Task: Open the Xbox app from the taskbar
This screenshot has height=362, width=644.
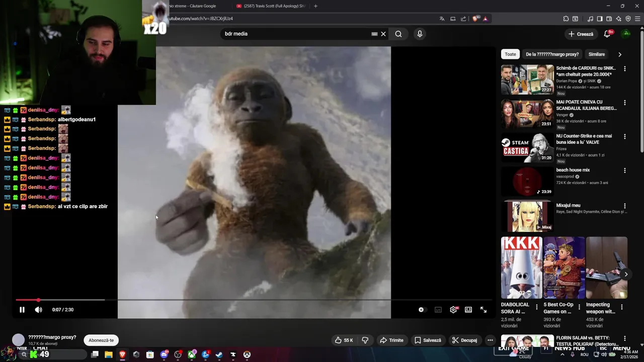Action: (192, 354)
